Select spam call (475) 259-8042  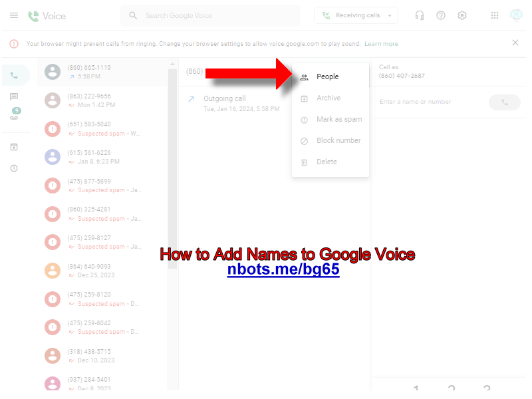coord(102,327)
